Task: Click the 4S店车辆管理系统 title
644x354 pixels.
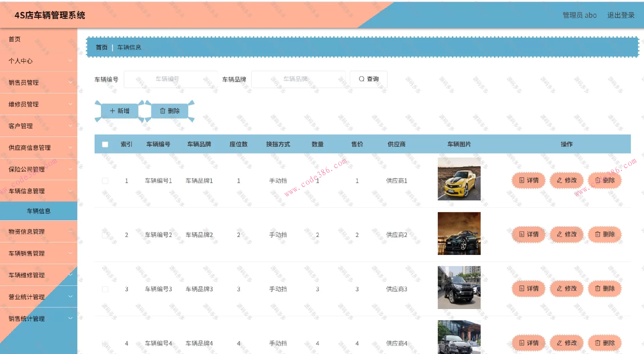Action: [x=50, y=15]
